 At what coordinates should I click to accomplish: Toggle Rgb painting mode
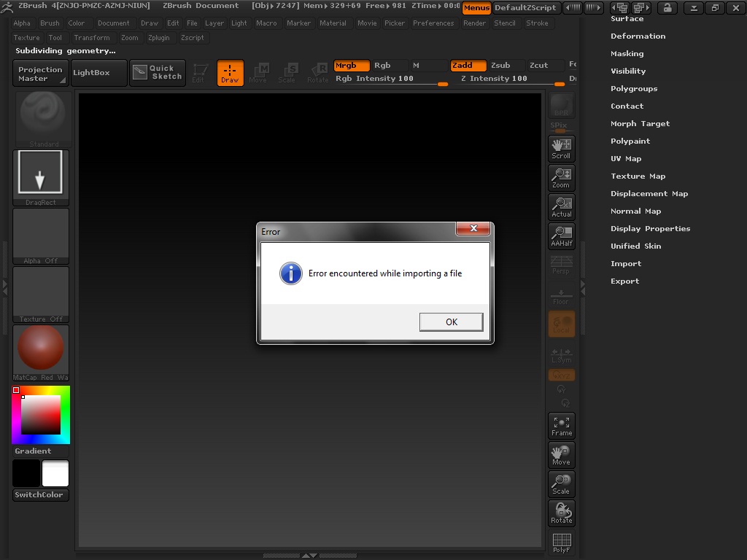(390, 65)
